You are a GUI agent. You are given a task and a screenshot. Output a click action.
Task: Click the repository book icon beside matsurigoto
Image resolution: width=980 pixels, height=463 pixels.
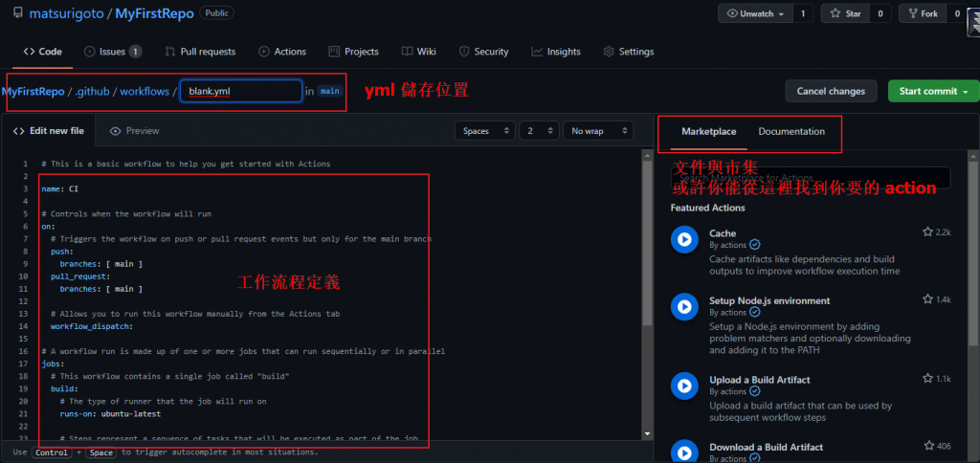[17, 13]
